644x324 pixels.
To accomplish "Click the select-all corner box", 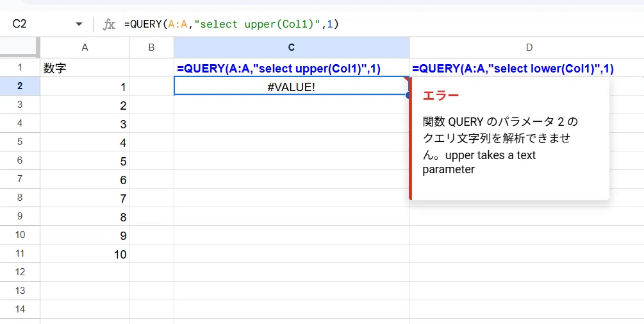I will coord(20,47).
